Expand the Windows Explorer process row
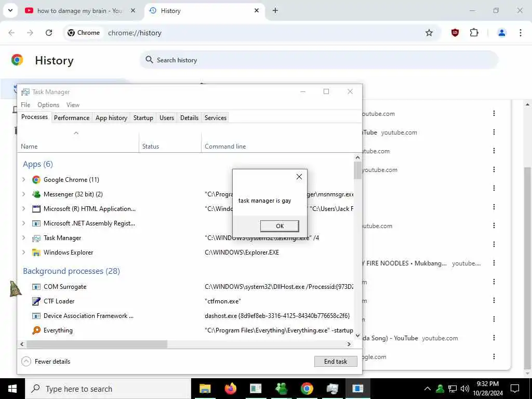The height and width of the screenshot is (399, 532). (23, 252)
